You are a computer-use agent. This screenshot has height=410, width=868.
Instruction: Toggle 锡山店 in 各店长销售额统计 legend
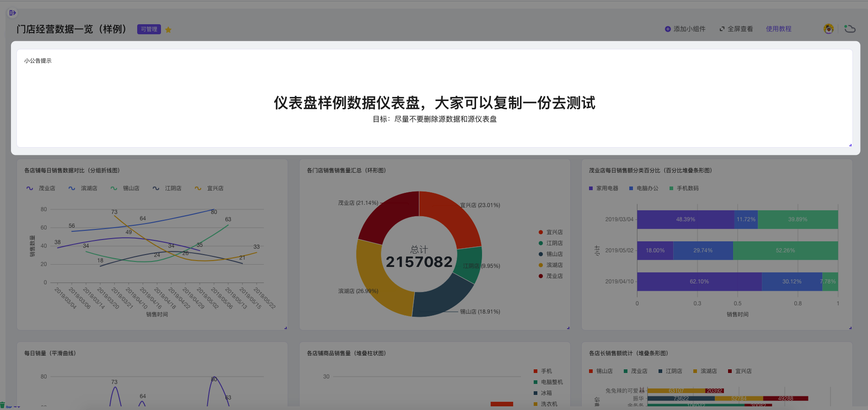click(x=600, y=371)
